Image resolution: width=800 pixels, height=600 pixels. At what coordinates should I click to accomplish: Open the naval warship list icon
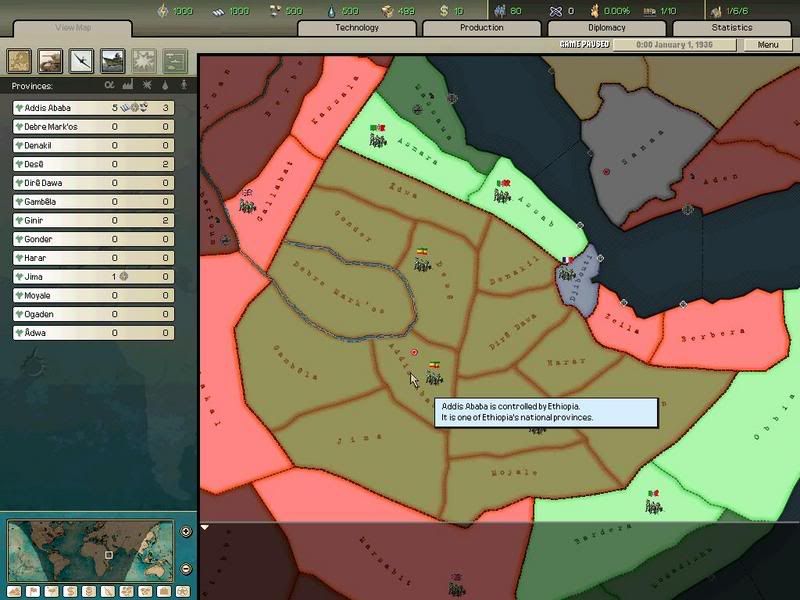[x=112, y=61]
